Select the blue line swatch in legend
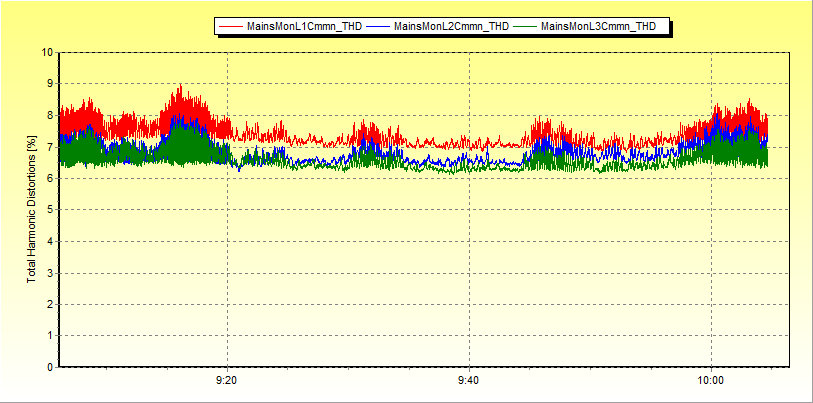Viewport: 813px width, 403px height. pos(378,26)
